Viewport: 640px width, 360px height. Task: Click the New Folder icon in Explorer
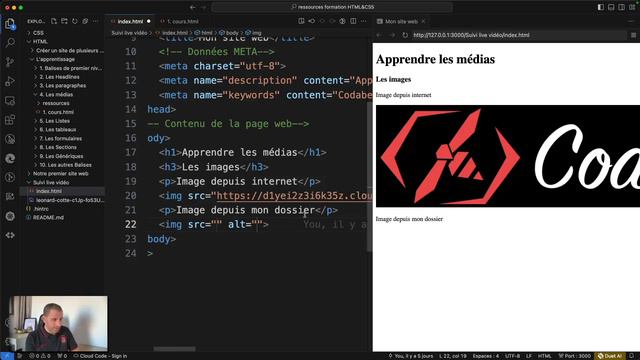(64, 21)
